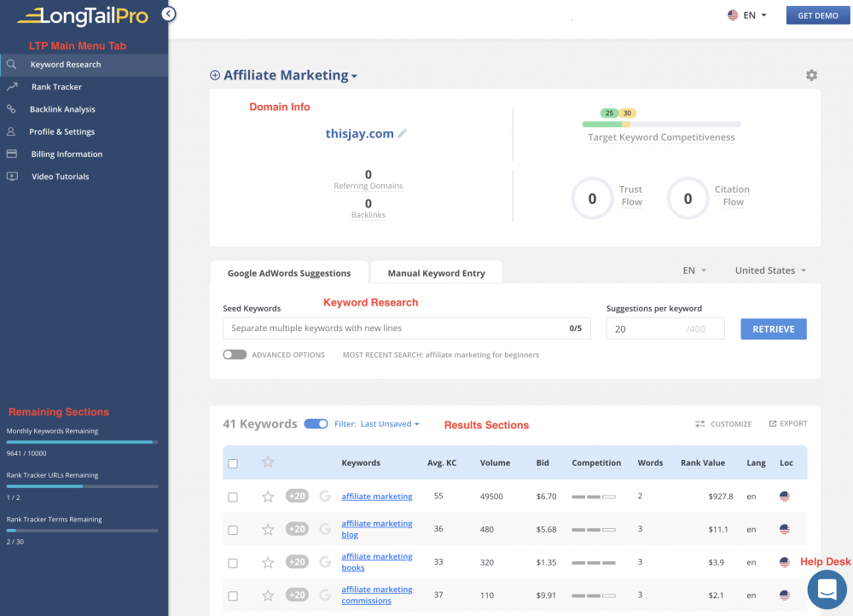Open Rank Tracker menu item
Viewport: 853px width, 616px height.
pyautogui.click(x=84, y=87)
